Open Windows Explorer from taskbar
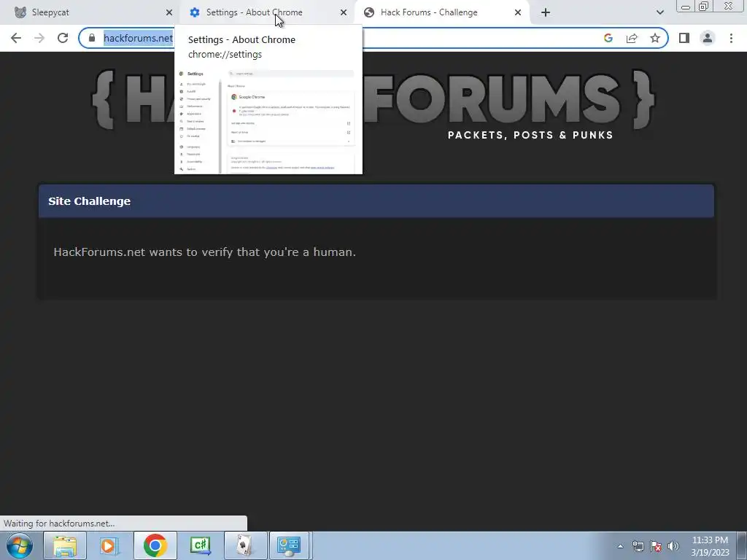The height and width of the screenshot is (560, 747). pyautogui.click(x=64, y=545)
